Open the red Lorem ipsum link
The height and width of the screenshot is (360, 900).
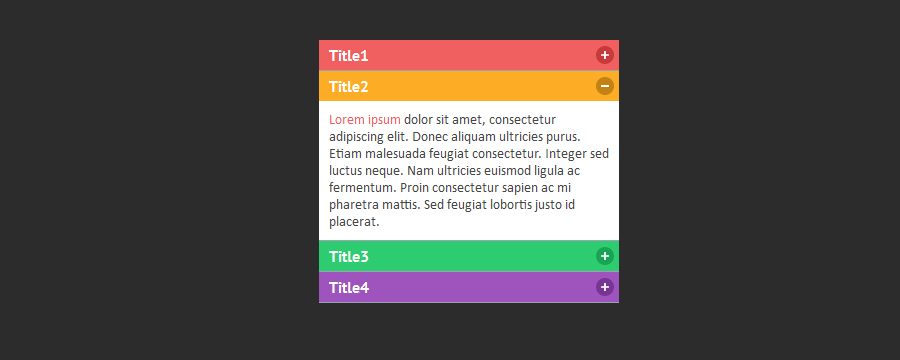364,120
